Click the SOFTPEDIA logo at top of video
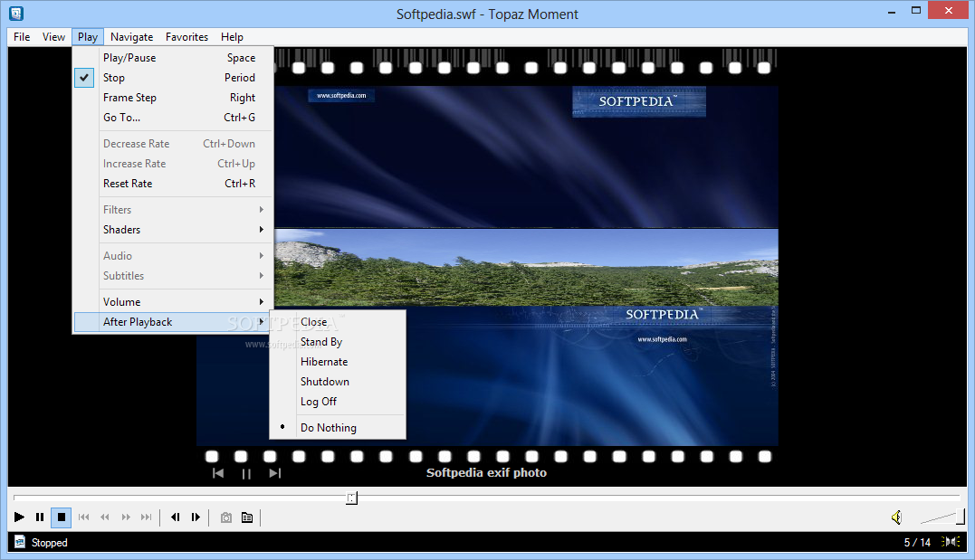 (x=638, y=101)
